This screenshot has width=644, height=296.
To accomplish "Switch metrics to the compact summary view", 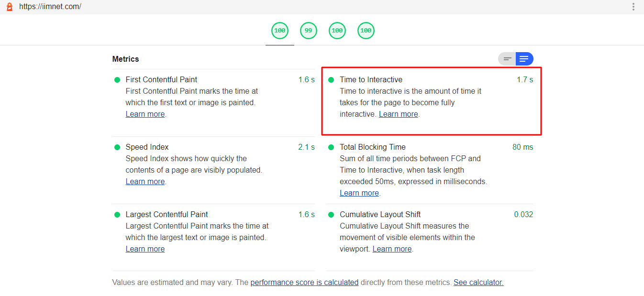I will (507, 59).
